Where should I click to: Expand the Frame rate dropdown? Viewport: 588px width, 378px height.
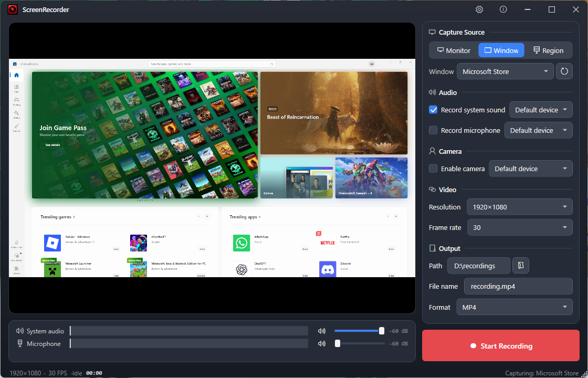pos(520,227)
